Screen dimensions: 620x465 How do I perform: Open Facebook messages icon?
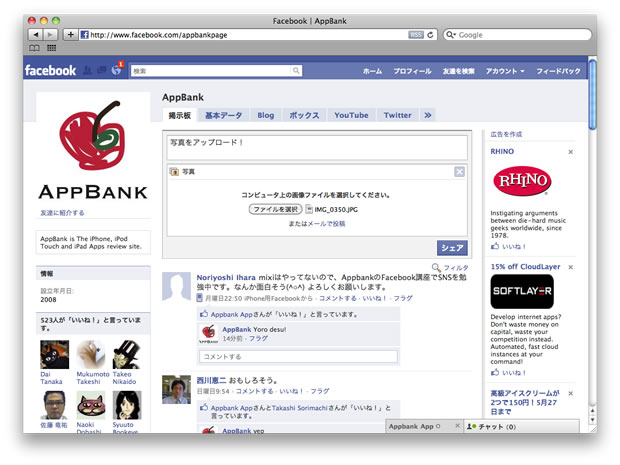(x=102, y=70)
